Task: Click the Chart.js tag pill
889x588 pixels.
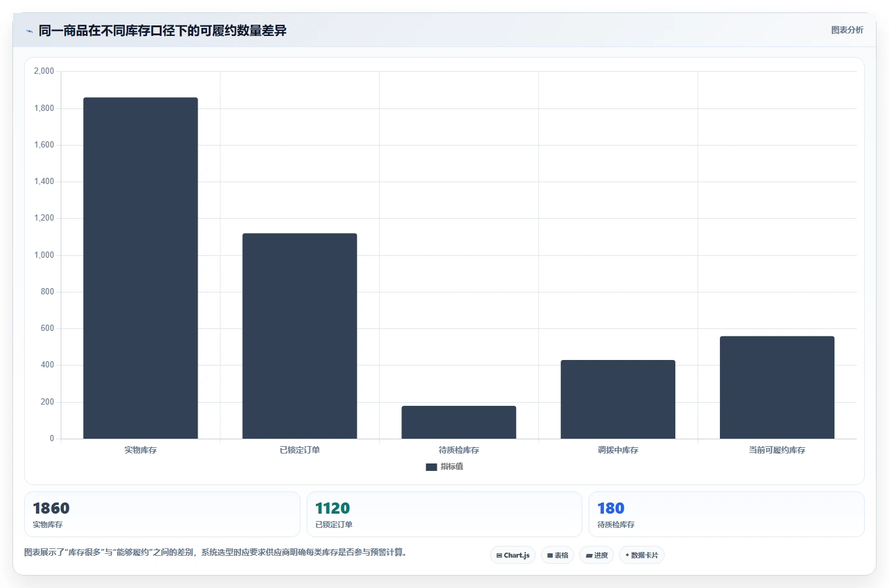Action: point(513,555)
